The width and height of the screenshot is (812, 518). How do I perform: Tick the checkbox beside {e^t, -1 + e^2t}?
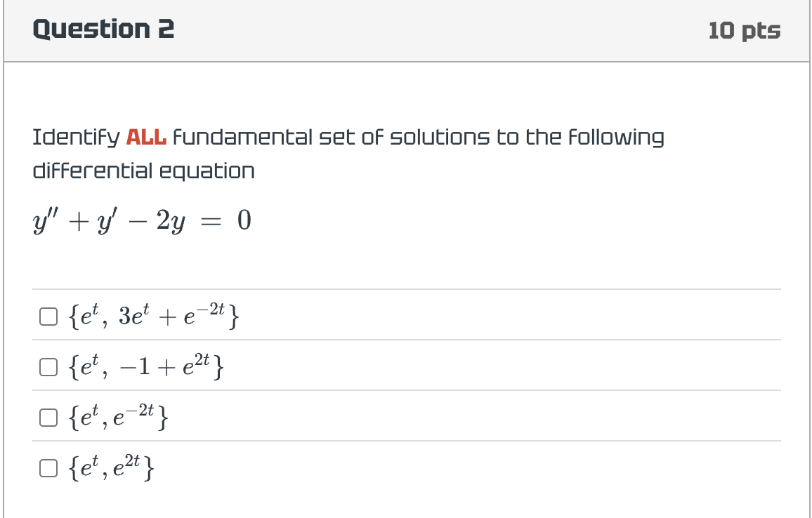[x=49, y=366]
